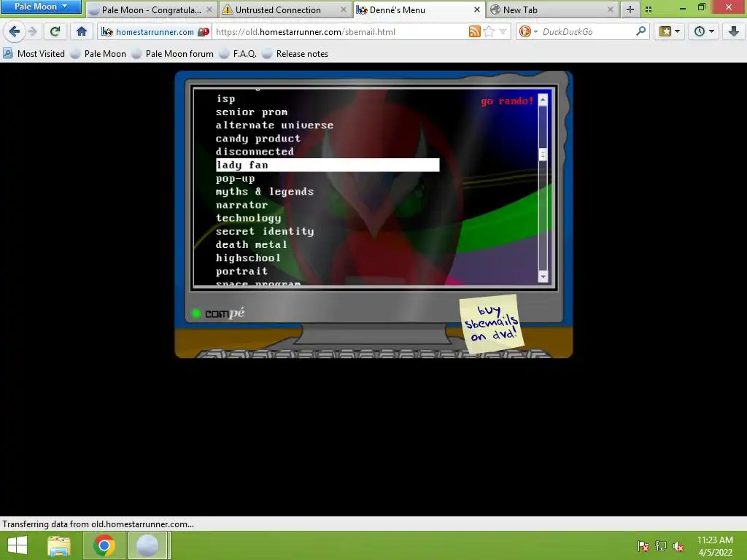Open the DuckDuckGo search engine selector
The image size is (747, 560).
click(x=528, y=32)
